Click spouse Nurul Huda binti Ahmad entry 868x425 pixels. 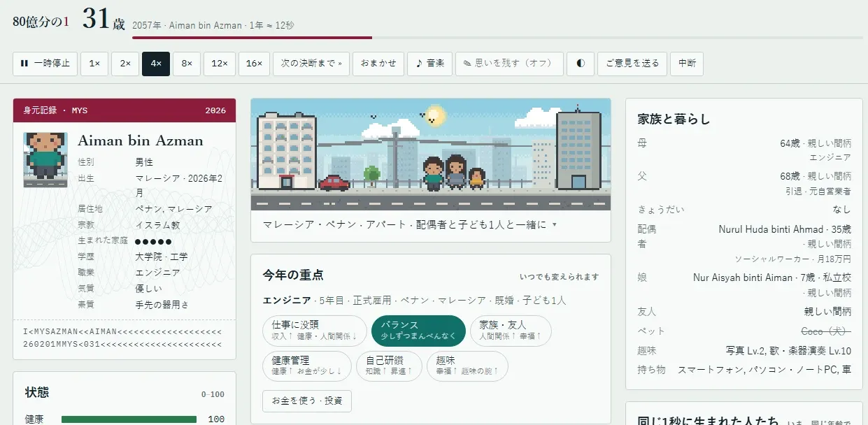(x=744, y=244)
